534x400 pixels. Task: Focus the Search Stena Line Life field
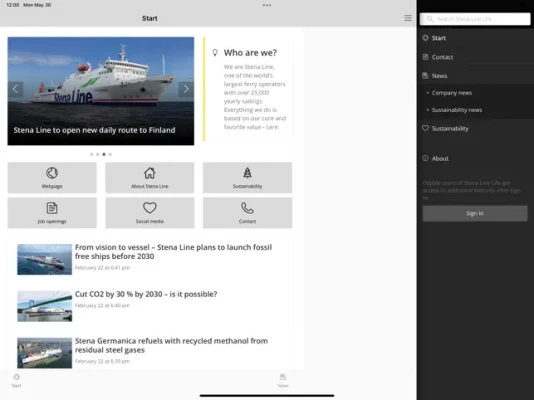[x=475, y=19]
